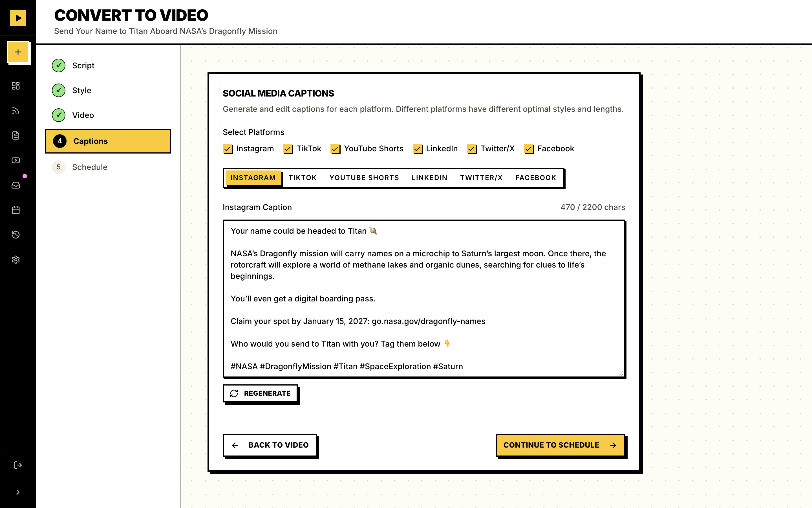Switch to the FACEBOOK caption tab
The image size is (812, 508).
(535, 178)
